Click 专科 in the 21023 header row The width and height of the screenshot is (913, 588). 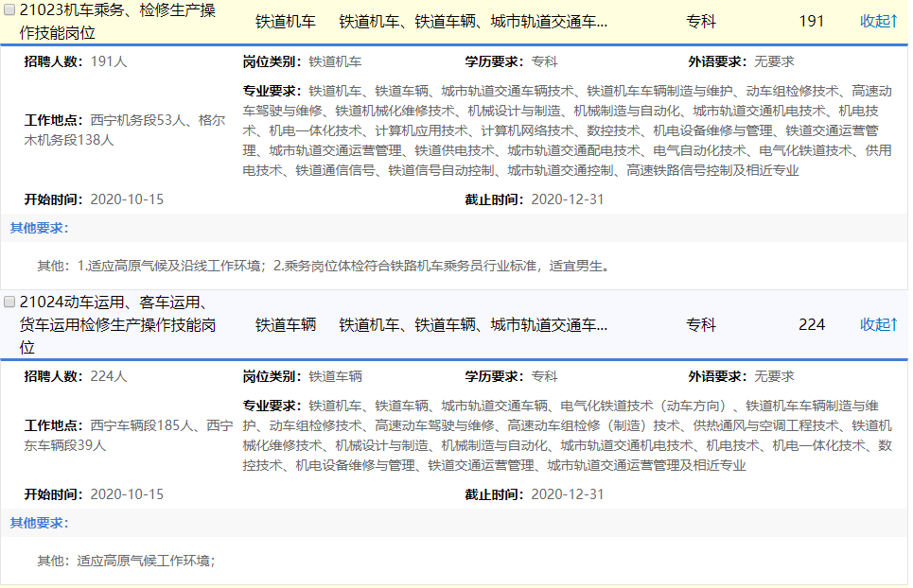click(701, 21)
